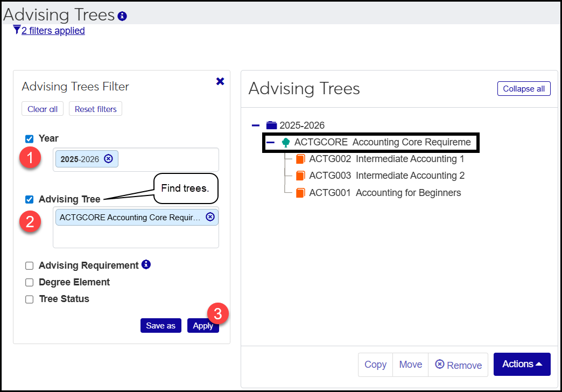Click the Remove button
This screenshot has width=562, height=392.
tap(458, 365)
